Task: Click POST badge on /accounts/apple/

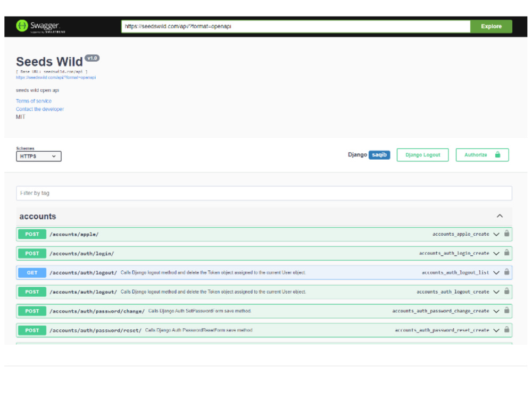Action: point(32,235)
